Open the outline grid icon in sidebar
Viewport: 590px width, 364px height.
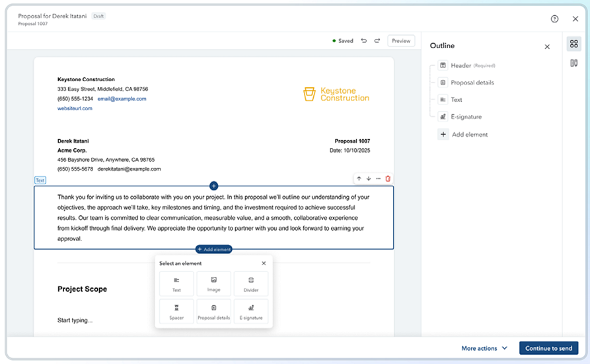tap(573, 44)
